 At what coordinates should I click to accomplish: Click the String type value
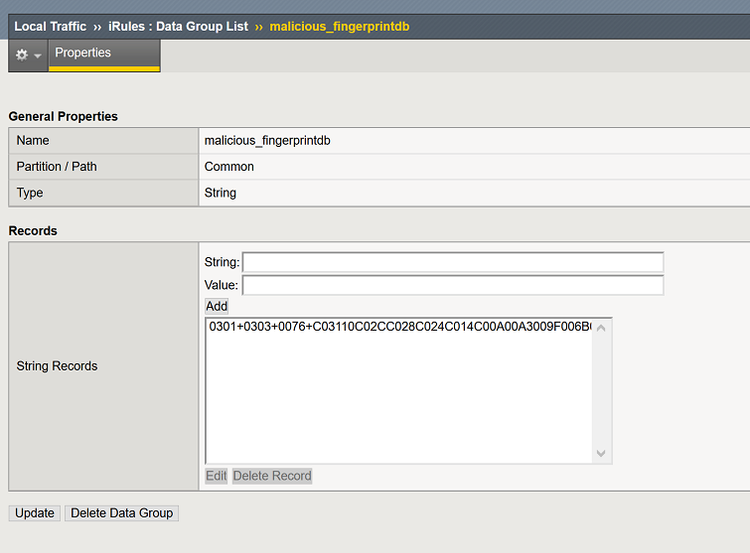pos(220,193)
